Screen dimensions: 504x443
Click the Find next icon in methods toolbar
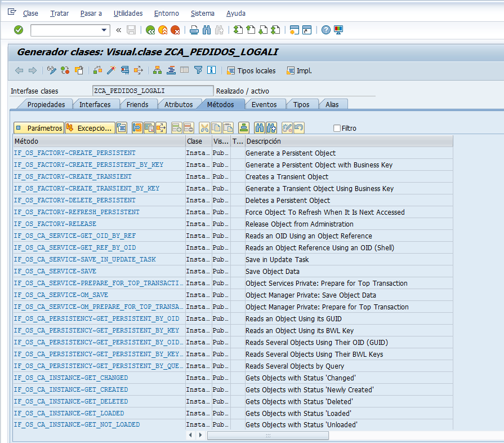(271, 128)
